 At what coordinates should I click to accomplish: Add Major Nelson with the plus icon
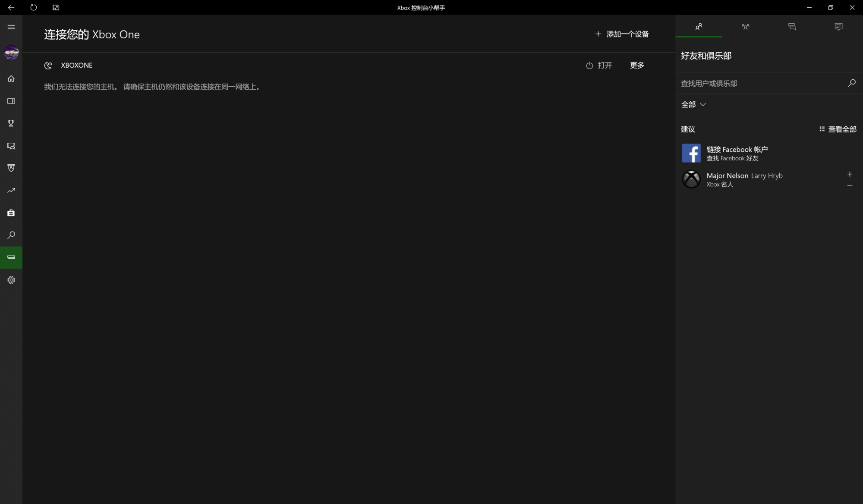pos(850,174)
